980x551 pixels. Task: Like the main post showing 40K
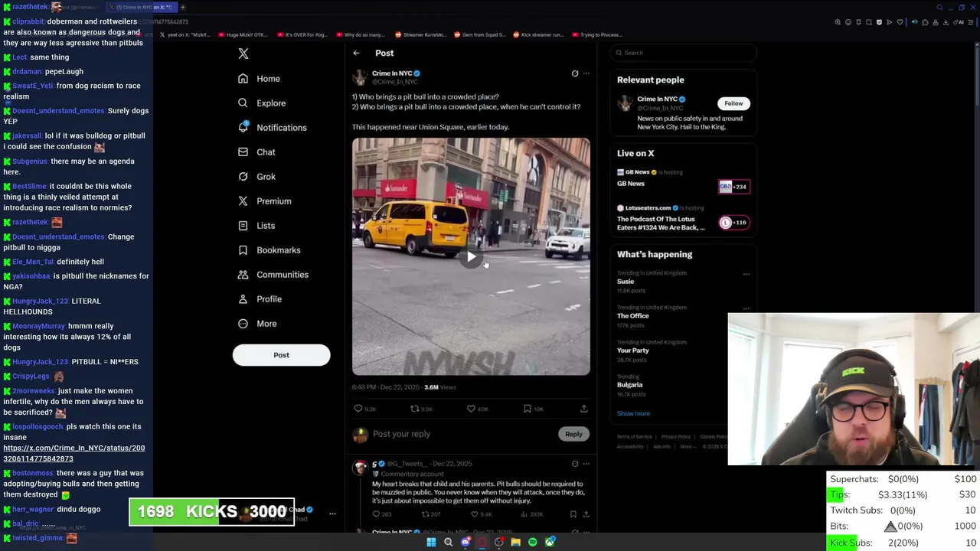tap(471, 409)
